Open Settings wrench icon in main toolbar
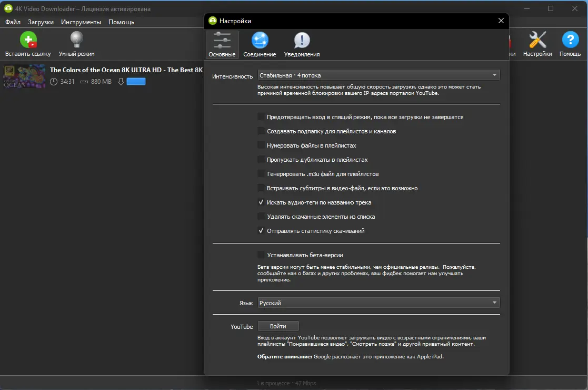This screenshot has width=588, height=390. pyautogui.click(x=537, y=40)
